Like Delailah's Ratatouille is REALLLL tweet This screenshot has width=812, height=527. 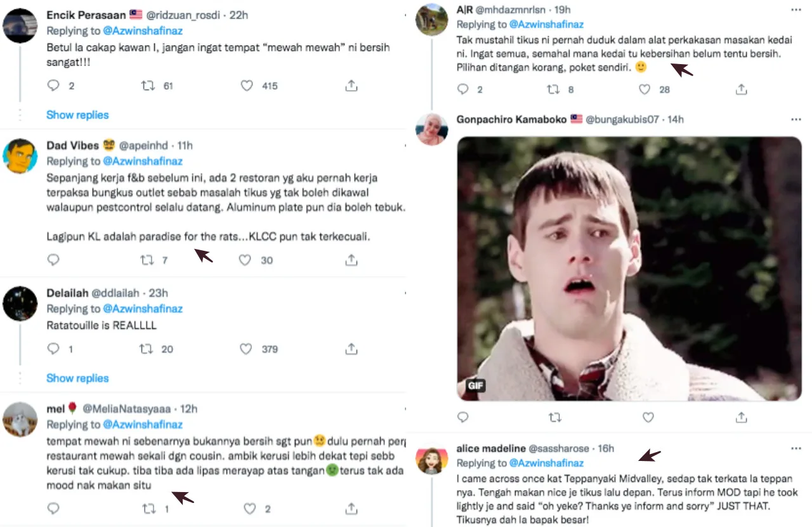coord(246,349)
